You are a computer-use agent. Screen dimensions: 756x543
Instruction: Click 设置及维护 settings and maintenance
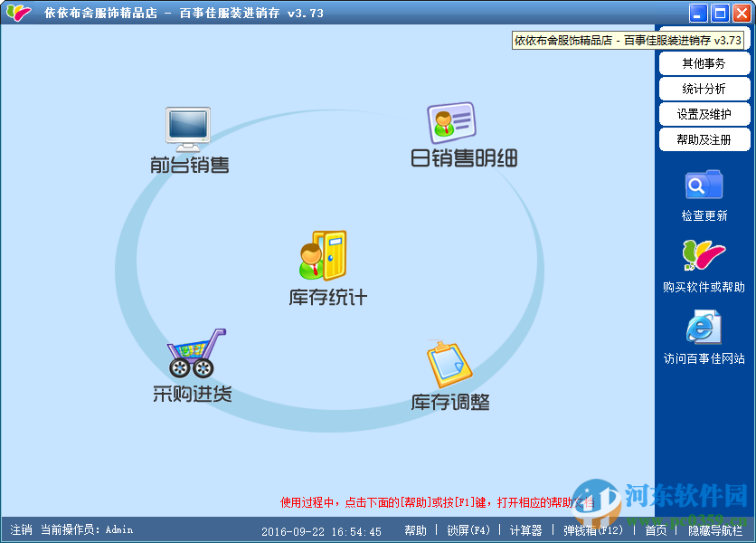(704, 113)
